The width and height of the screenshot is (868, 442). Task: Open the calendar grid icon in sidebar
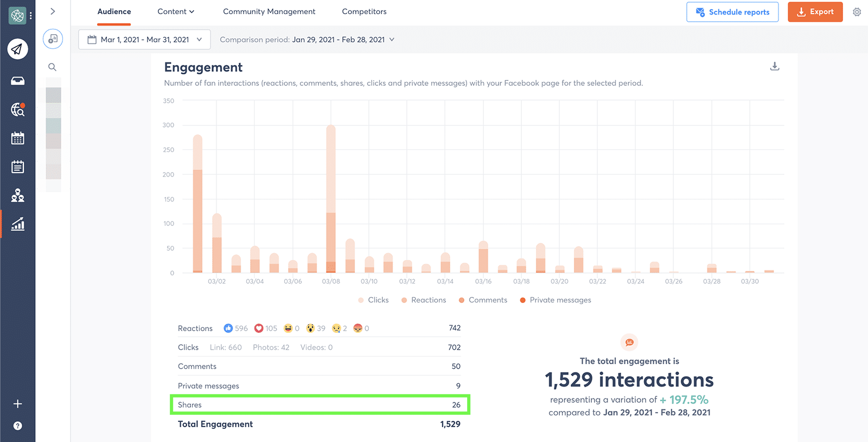[17, 138]
